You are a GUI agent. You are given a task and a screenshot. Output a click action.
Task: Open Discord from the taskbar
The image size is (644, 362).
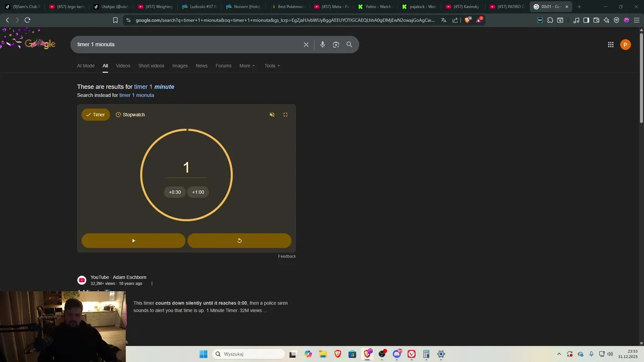(397, 354)
